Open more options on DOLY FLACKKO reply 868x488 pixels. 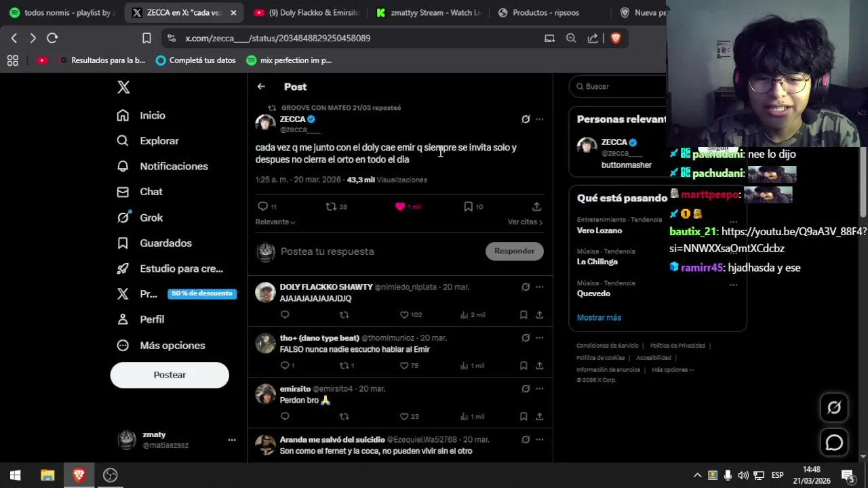tap(540, 287)
